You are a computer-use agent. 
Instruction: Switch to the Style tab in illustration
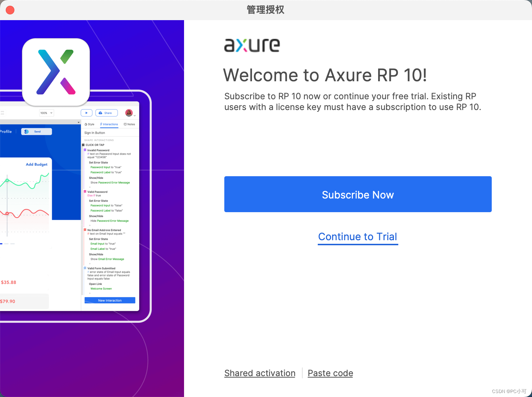(x=90, y=124)
